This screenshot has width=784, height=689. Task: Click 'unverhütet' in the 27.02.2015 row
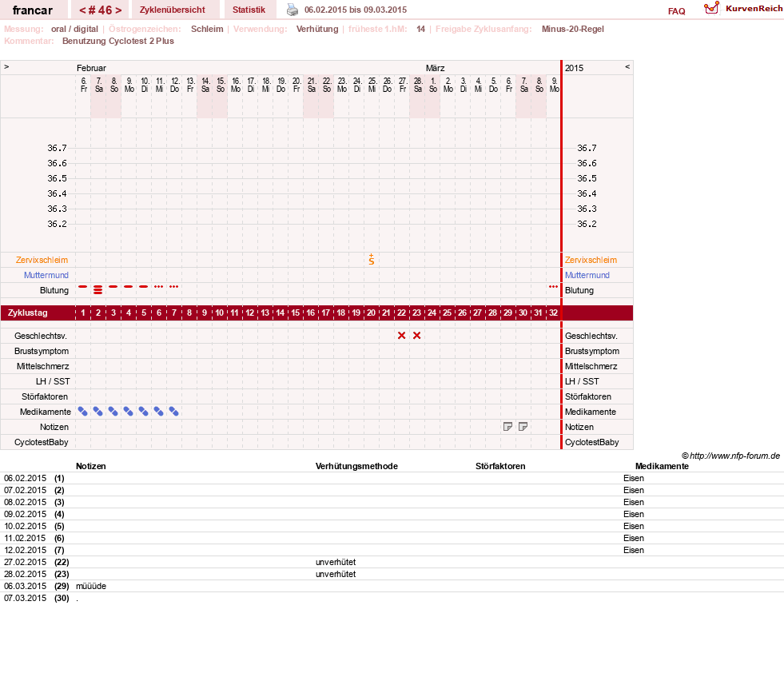(x=336, y=562)
